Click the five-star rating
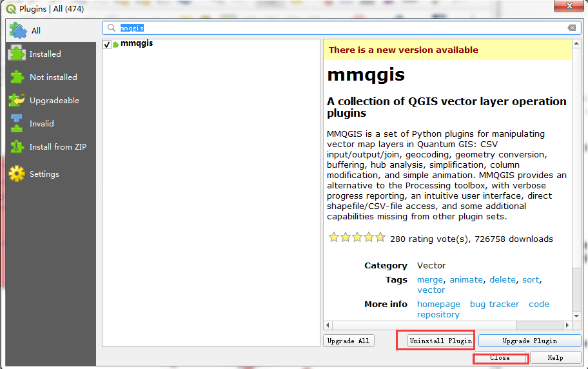 [357, 237]
